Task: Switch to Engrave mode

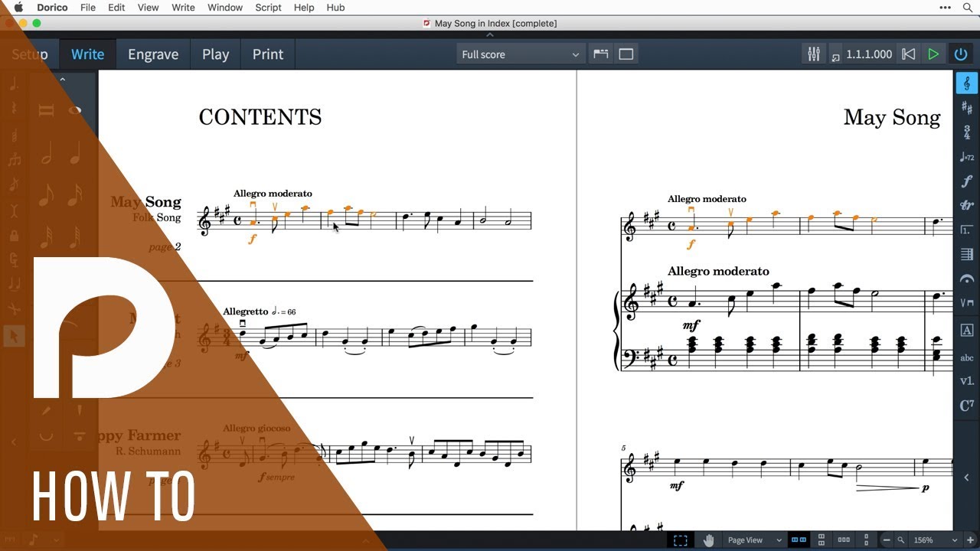Action: (x=153, y=54)
